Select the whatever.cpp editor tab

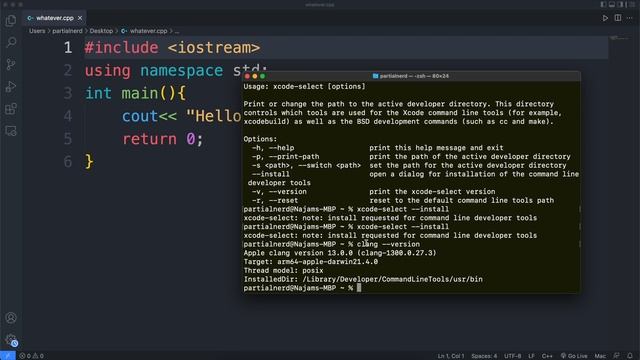[54, 18]
